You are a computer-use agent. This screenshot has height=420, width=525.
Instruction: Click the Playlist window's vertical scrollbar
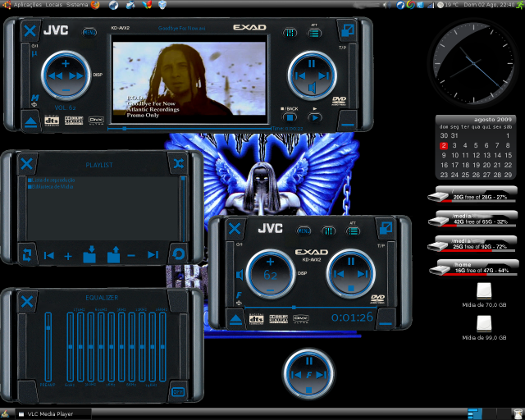coord(183,208)
